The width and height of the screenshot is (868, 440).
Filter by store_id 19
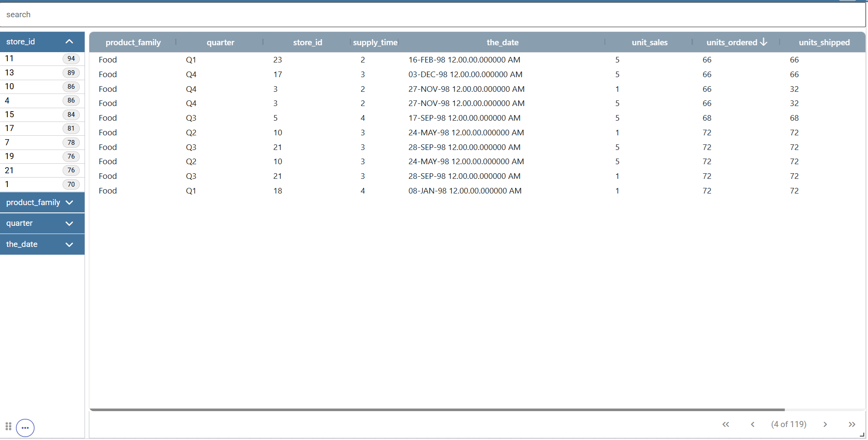(42, 156)
